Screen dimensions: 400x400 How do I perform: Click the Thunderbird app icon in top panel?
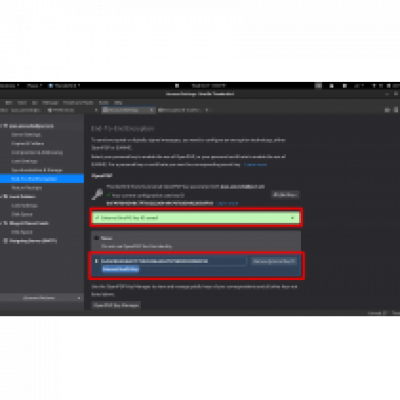click(51, 86)
